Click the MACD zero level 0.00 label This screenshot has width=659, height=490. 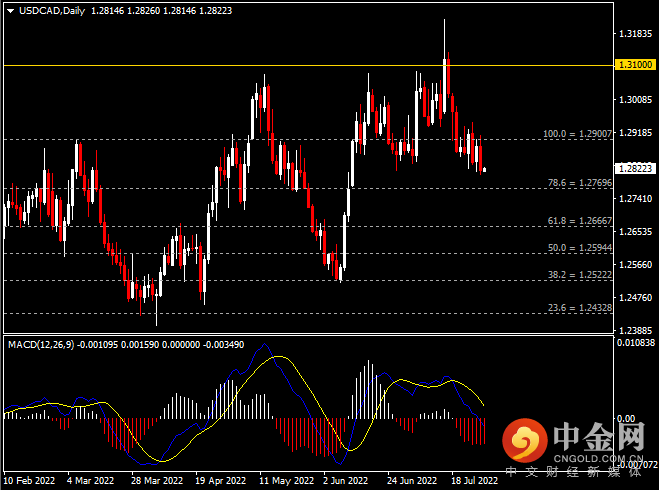[x=626, y=419]
